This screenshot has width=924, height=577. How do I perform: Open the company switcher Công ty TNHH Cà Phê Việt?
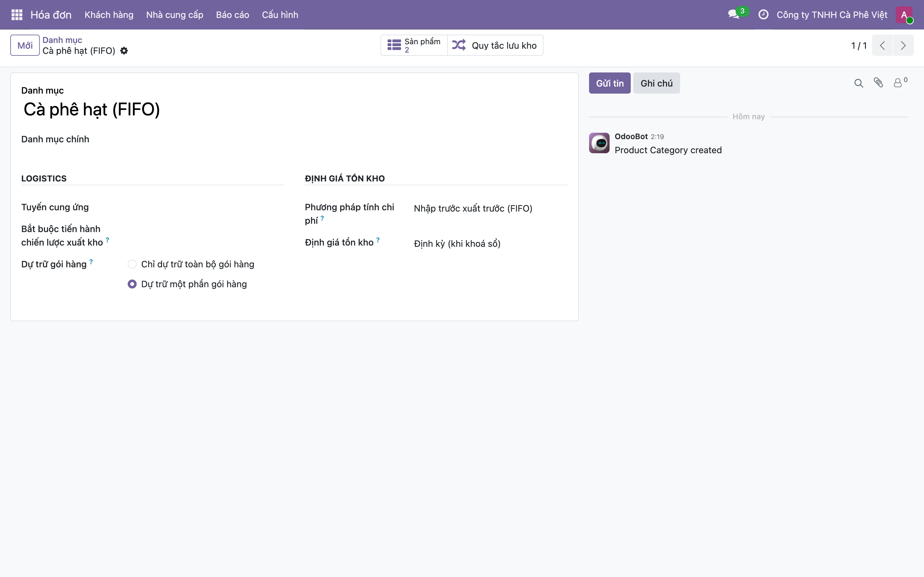[832, 14]
